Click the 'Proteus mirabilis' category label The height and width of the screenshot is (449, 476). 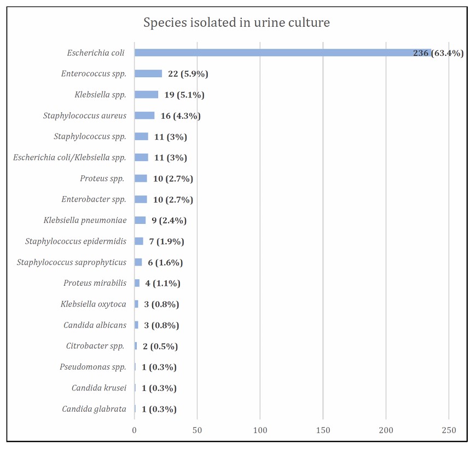[x=95, y=283]
